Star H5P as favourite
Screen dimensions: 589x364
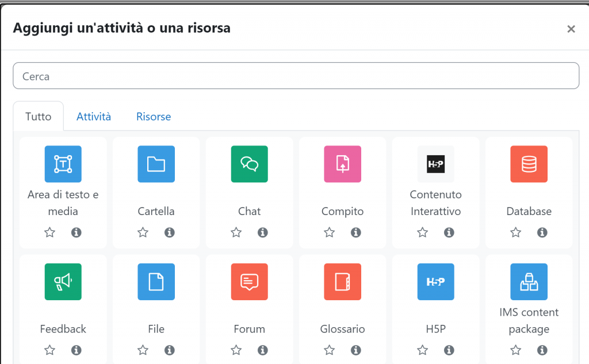coord(422,350)
